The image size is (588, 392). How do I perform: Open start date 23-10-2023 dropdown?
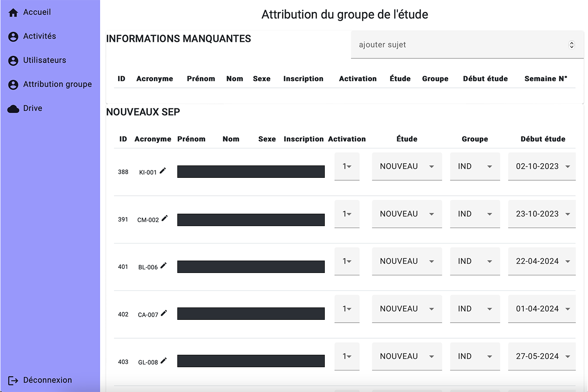pos(542,214)
